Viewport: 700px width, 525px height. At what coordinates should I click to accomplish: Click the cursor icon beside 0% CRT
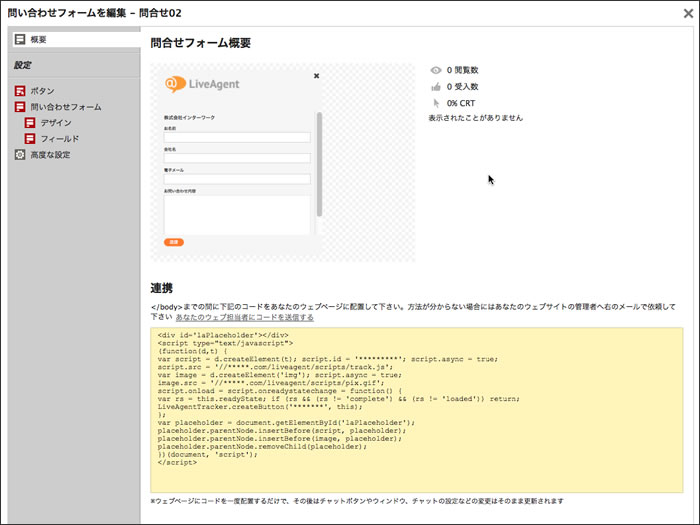436,103
